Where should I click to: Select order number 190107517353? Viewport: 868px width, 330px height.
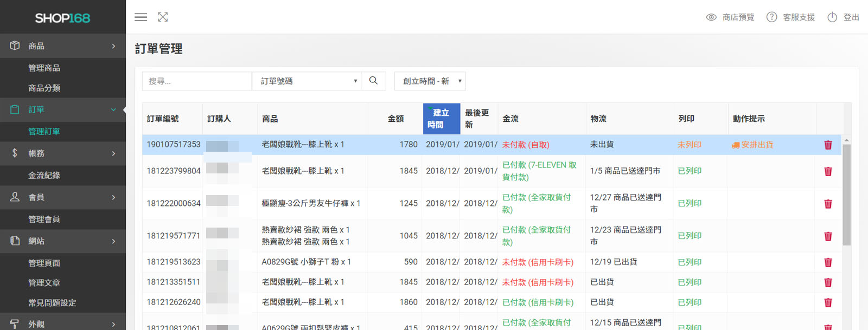pyautogui.click(x=174, y=145)
